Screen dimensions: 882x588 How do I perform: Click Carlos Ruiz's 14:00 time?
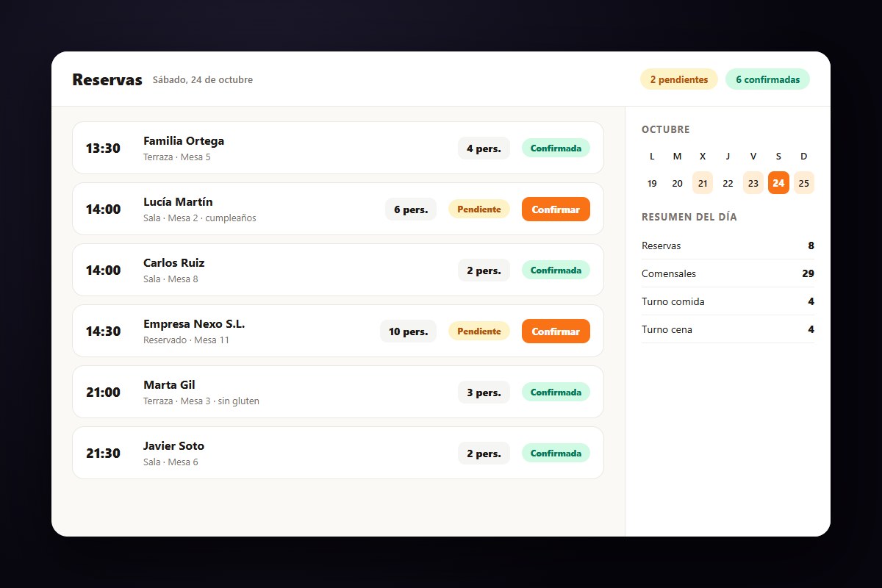click(103, 270)
